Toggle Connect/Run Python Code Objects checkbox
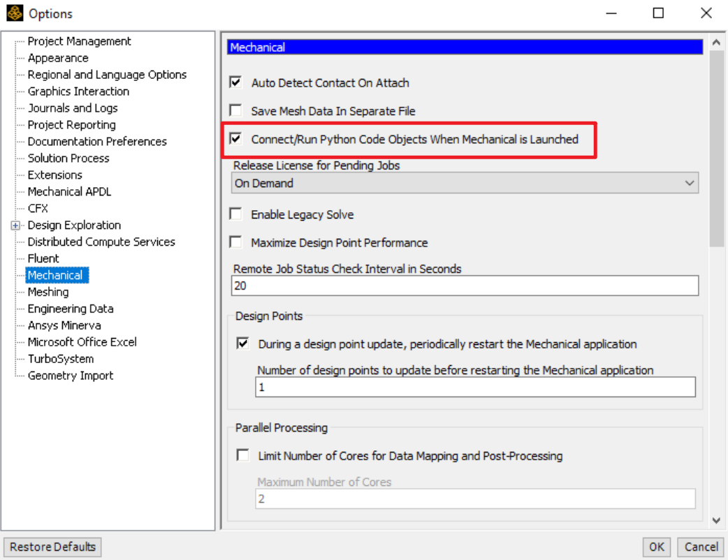 click(236, 139)
